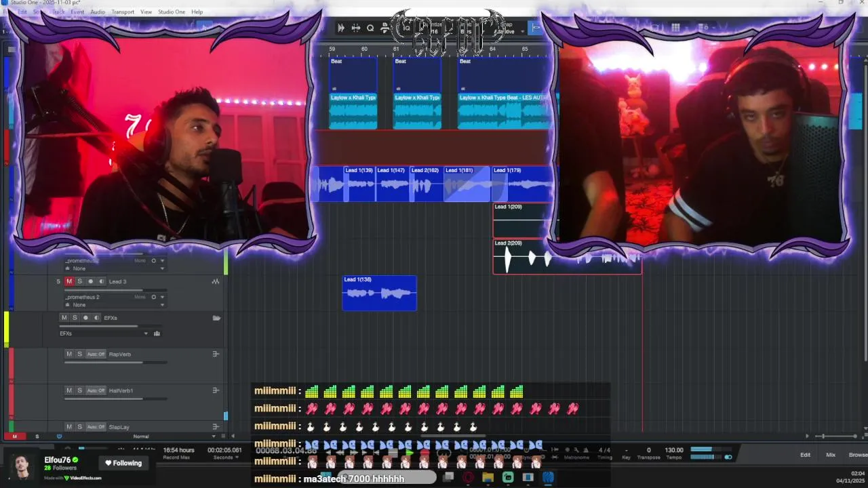Click global Solo button below track list
Image resolution: width=868 pixels, height=488 pixels.
pyautogui.click(x=37, y=436)
